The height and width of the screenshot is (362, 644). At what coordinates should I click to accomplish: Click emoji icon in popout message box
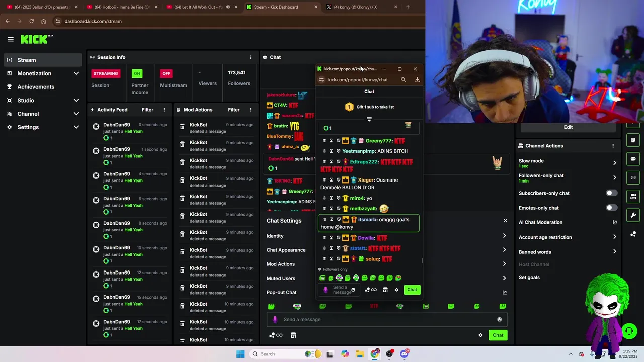tap(353, 290)
